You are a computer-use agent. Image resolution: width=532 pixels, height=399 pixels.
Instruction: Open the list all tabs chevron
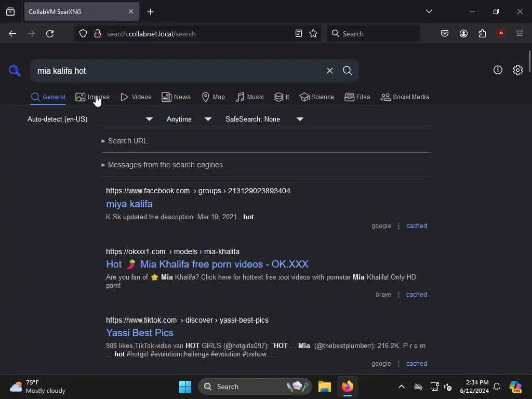(429, 11)
